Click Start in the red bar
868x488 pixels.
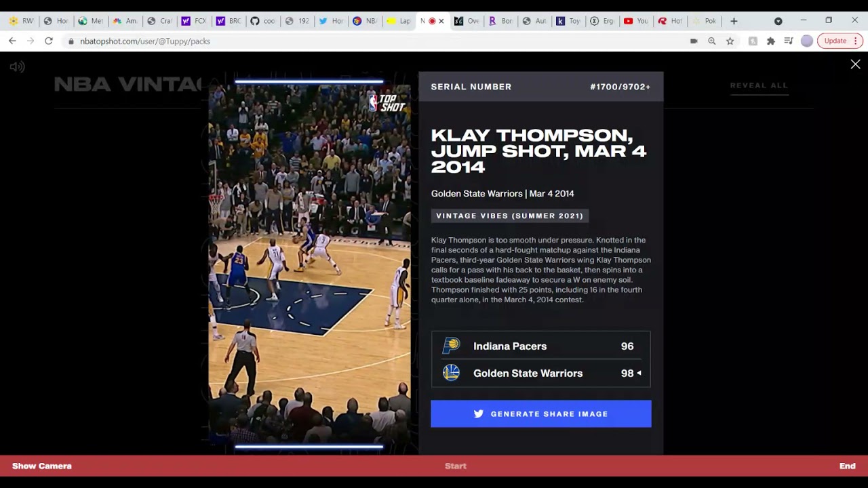click(456, 466)
